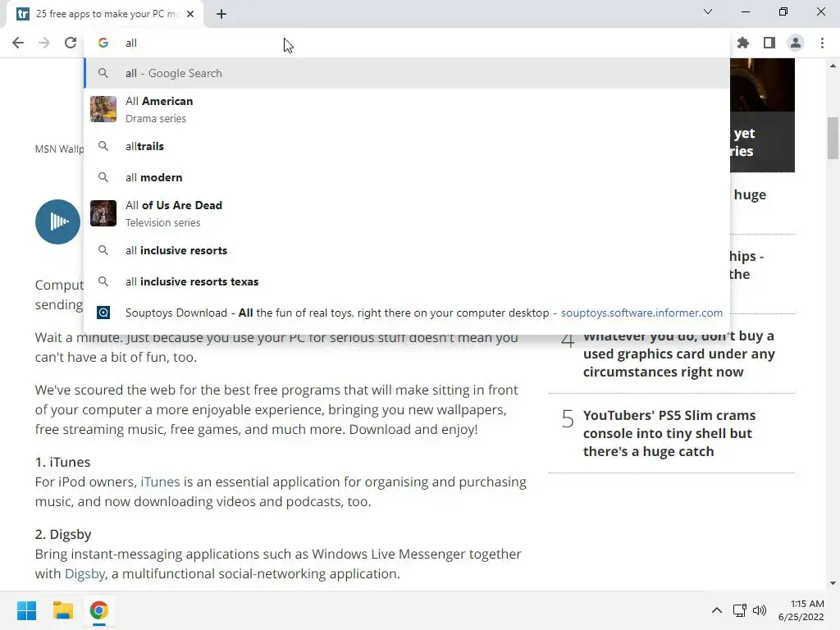This screenshot has width=840, height=630.
Task: Reload the current page
Action: [71, 43]
